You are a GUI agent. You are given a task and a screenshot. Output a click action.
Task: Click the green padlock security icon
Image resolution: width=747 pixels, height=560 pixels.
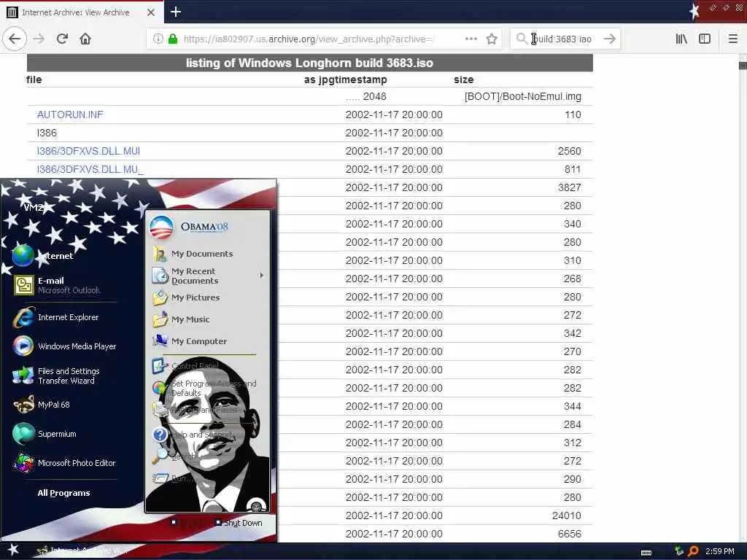coord(172,39)
